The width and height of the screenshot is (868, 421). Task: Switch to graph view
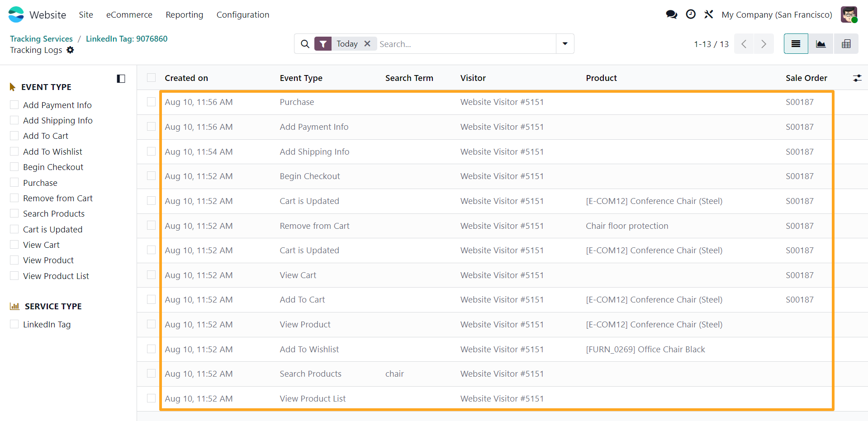click(x=821, y=44)
